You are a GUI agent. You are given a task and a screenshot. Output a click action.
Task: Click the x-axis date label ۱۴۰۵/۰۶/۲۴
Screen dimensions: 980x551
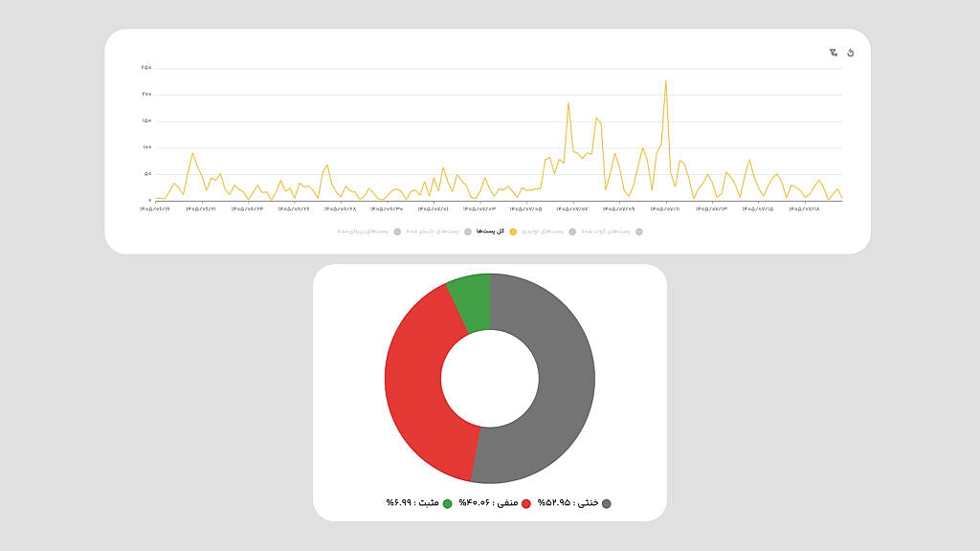247,209
